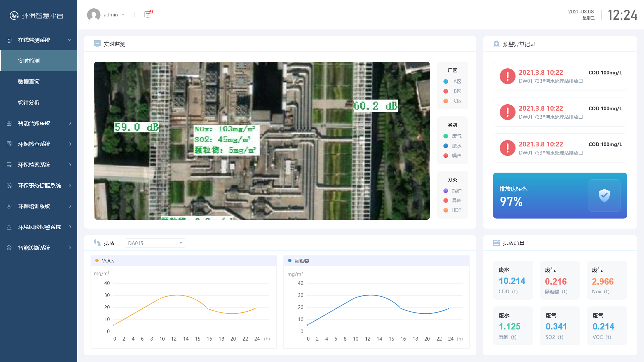This screenshot has width=644, height=362.
Task: Click the shield checkmark icon in 排放达标率 card
Action: (x=604, y=195)
